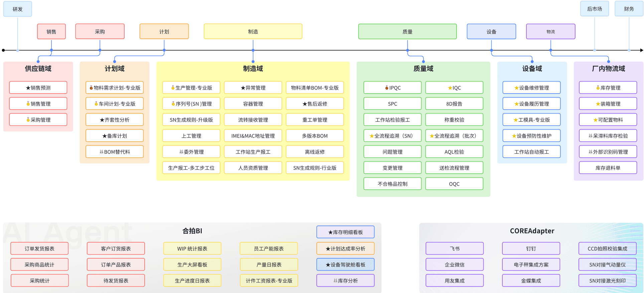This screenshot has width=644, height=293.
Task: Click the medal icon on IPQC
Action: [x=387, y=88]
